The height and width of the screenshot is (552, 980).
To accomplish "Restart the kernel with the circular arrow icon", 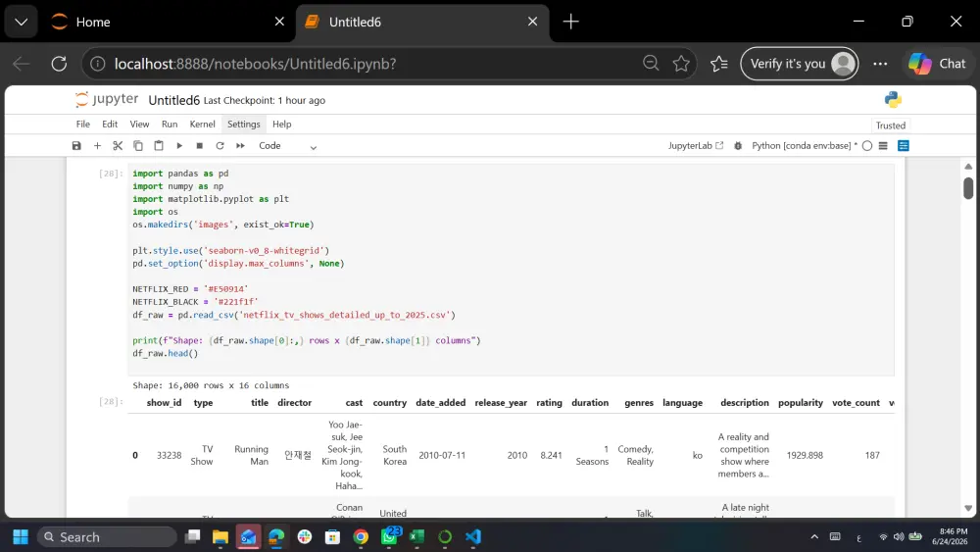I will [220, 146].
